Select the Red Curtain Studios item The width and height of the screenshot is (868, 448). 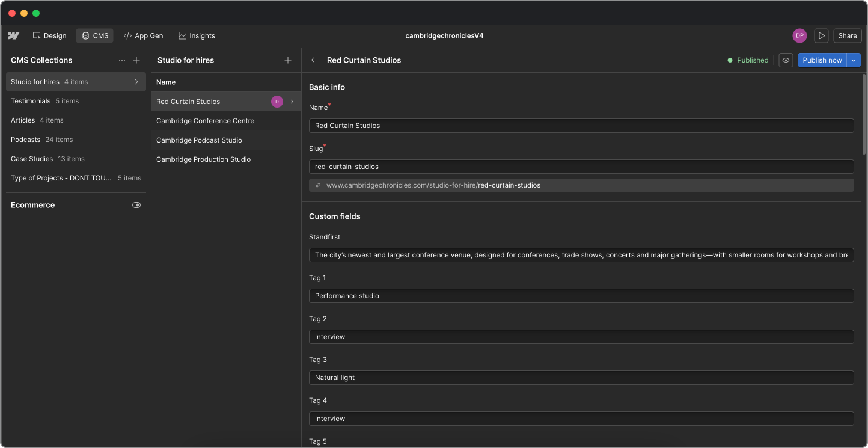coord(226,102)
